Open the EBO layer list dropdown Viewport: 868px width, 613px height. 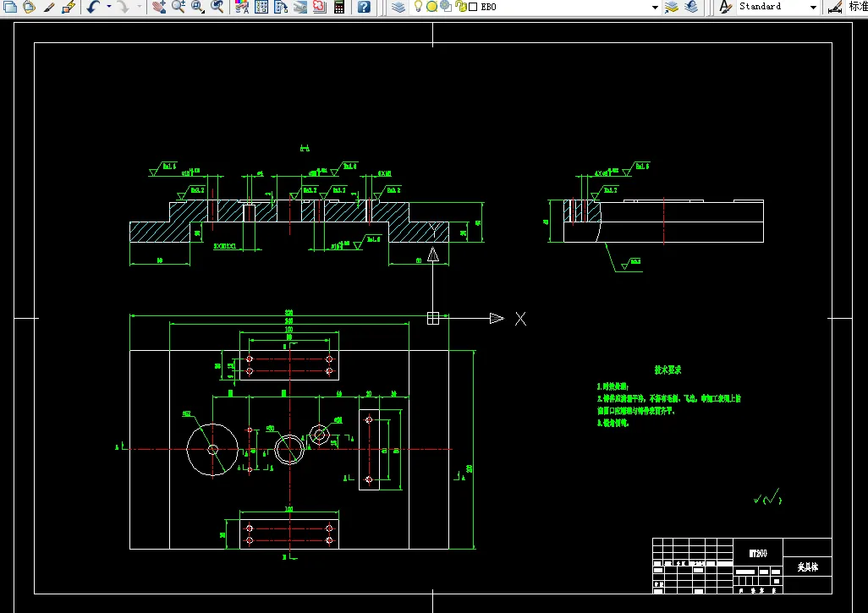655,8
